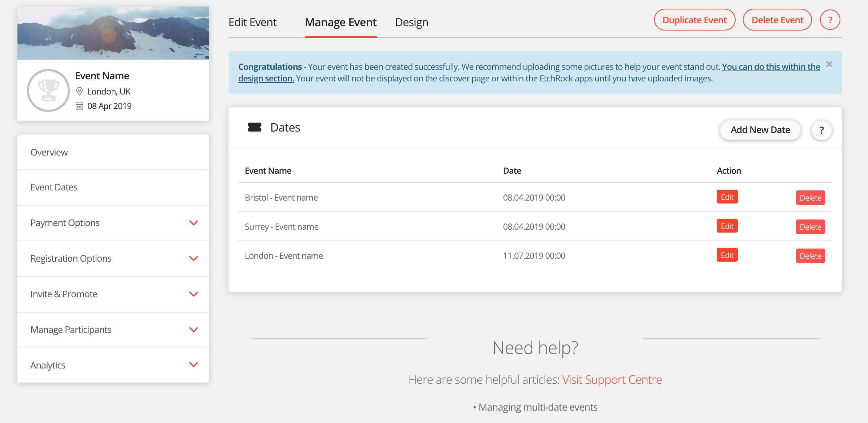This screenshot has width=868, height=423.
Task: Open the Design tab
Action: [411, 23]
